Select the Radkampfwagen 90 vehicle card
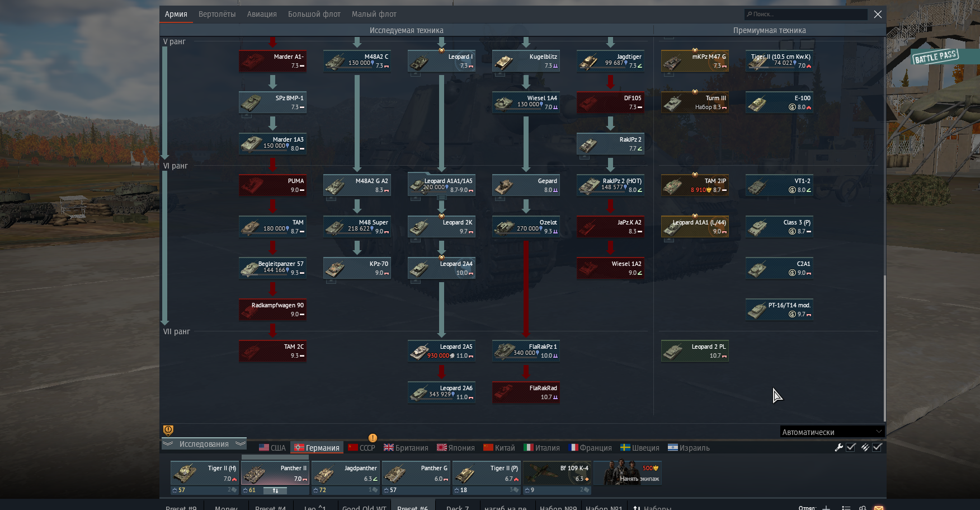The width and height of the screenshot is (980, 510). (x=272, y=310)
